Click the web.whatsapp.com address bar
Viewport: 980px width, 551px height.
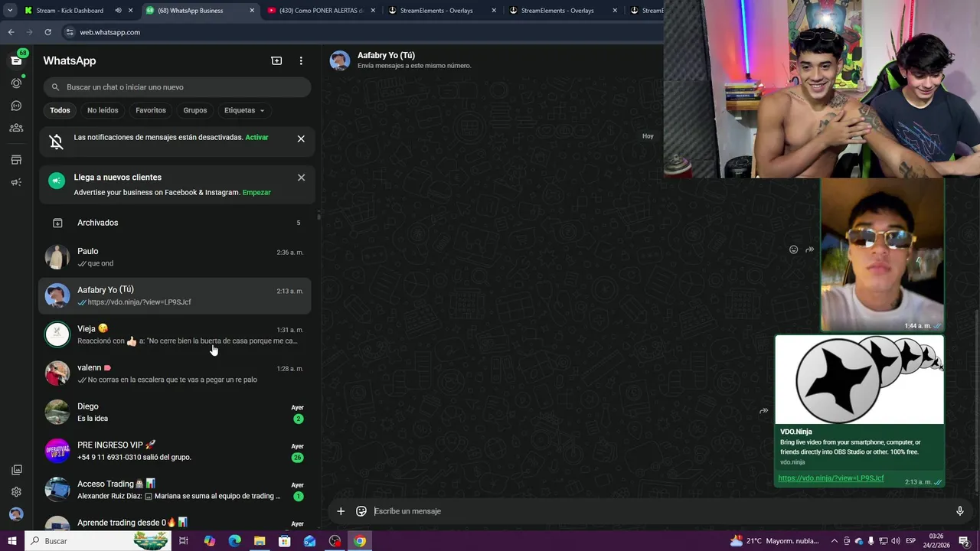367,32
